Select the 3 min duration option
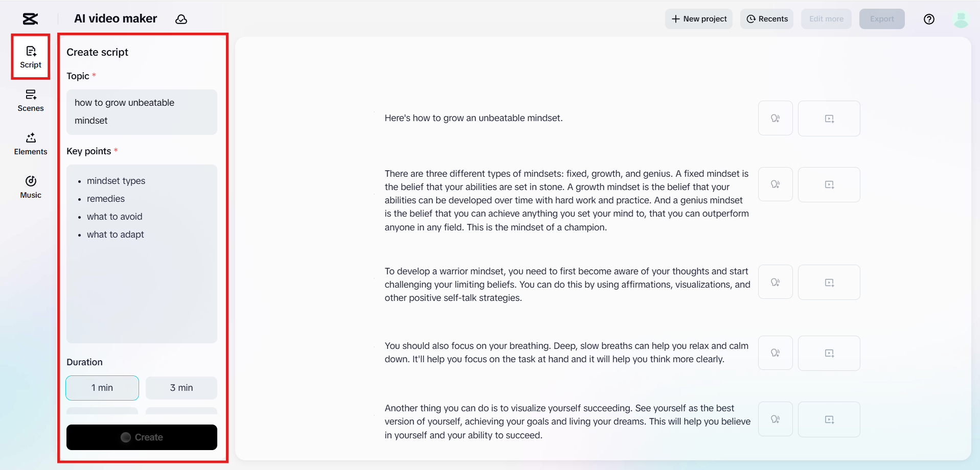 (x=181, y=388)
